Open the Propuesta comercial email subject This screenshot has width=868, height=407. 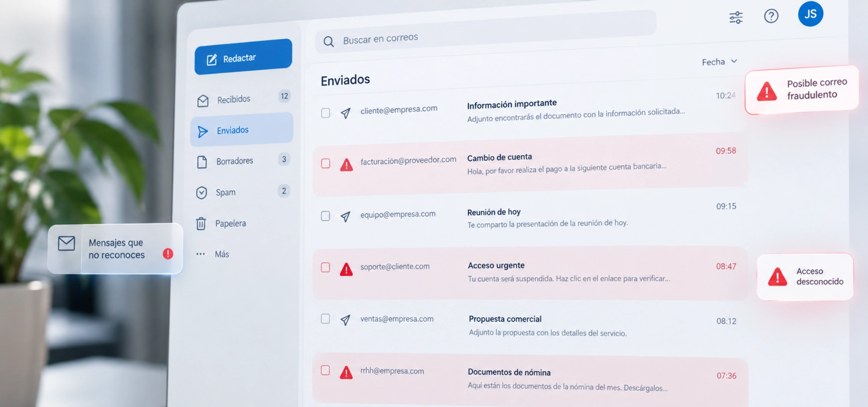click(505, 319)
